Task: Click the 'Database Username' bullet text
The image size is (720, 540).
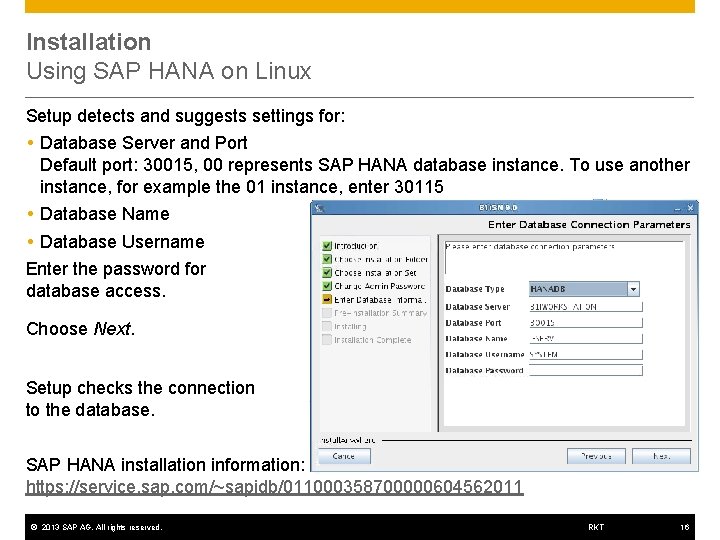Action: (122, 242)
